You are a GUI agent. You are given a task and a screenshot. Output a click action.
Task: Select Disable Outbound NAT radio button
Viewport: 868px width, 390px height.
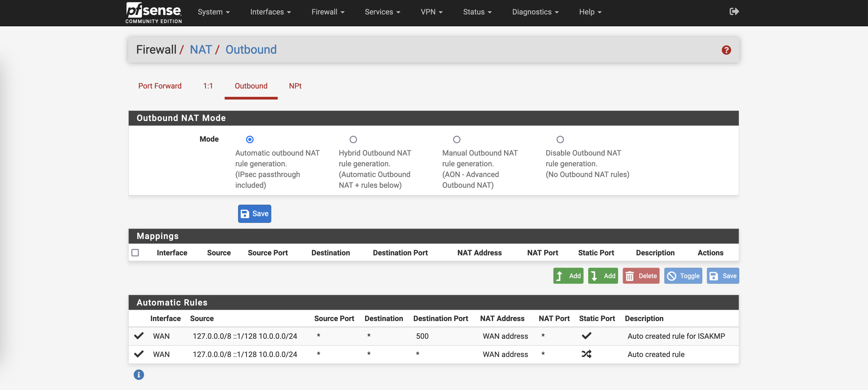[x=560, y=139]
